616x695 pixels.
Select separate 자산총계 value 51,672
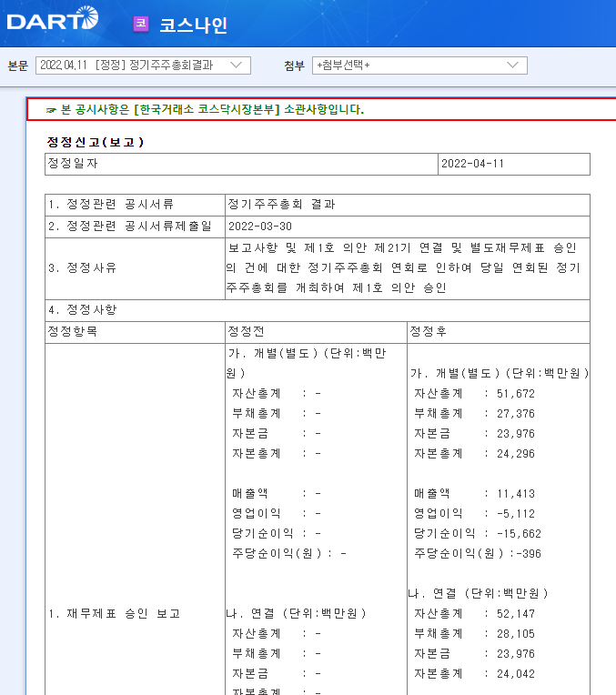click(516, 394)
